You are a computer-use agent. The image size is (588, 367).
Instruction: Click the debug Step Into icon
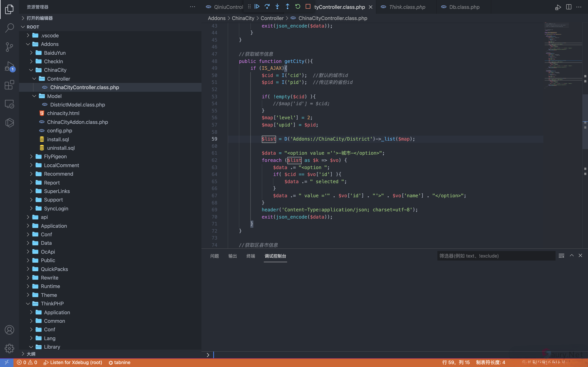pos(277,7)
